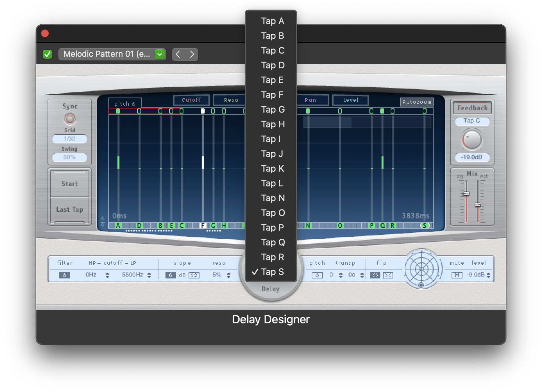Select the checked Tap S entry
The image size is (542, 392).
(x=271, y=272)
